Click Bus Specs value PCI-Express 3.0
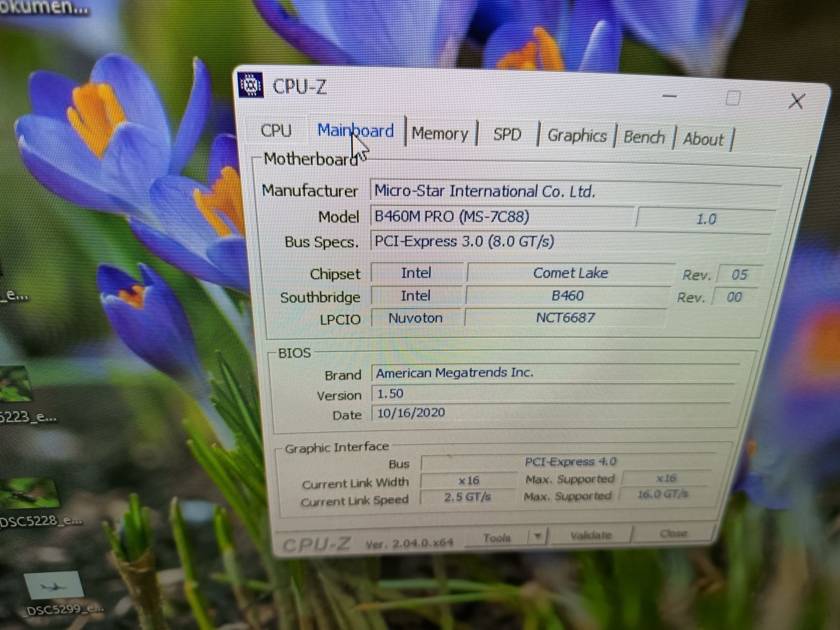 pos(570,242)
